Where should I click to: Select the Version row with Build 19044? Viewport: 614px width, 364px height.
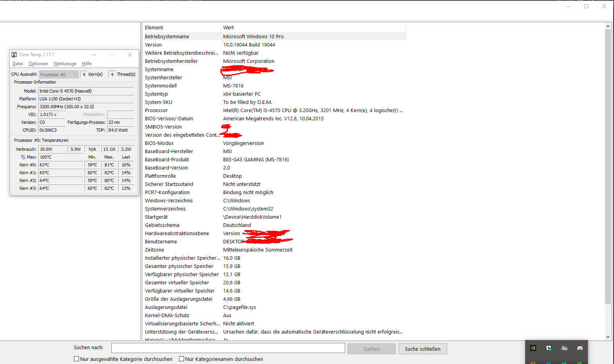(274, 45)
